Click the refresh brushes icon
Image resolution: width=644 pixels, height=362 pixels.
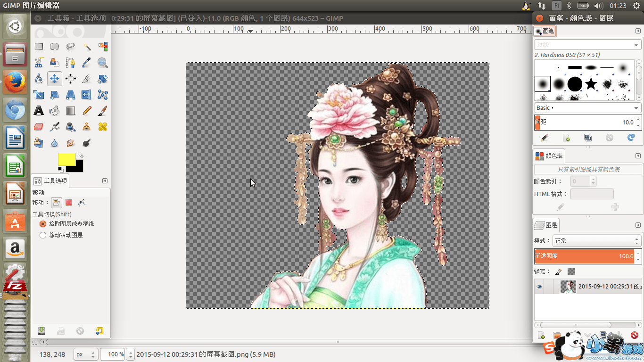pos(631,138)
